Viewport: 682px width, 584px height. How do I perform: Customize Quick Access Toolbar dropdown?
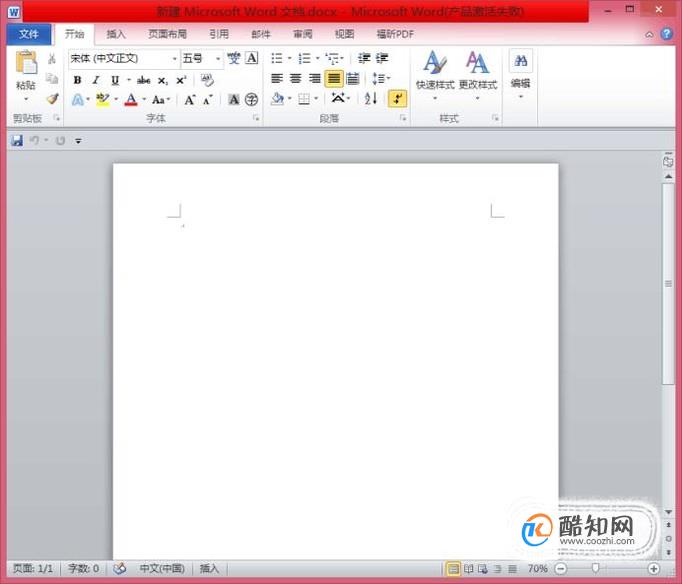coord(78,141)
